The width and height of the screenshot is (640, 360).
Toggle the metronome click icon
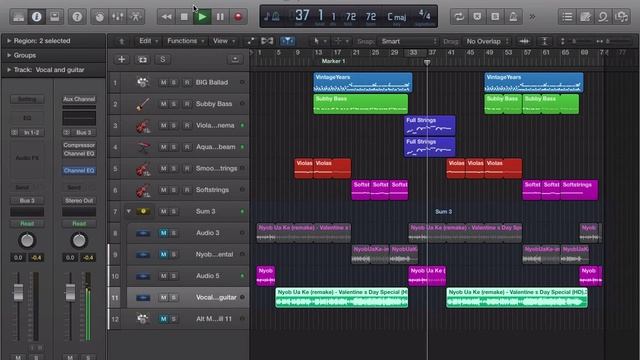[x=513, y=17]
